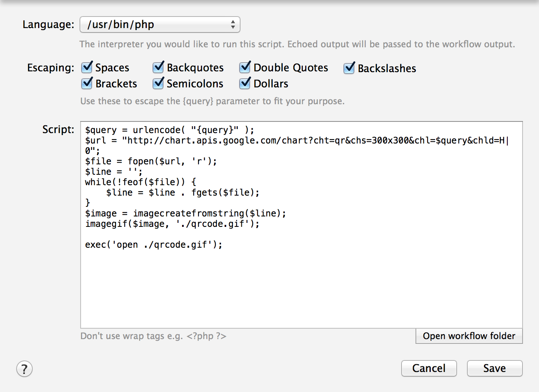Toggle the Backslashes checkbox
This screenshot has height=392, width=539.
[349, 68]
